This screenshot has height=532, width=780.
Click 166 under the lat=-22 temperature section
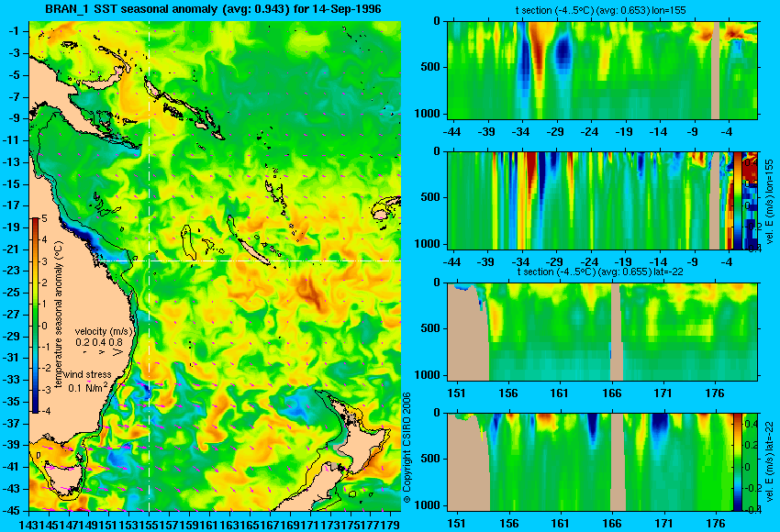coord(611,393)
